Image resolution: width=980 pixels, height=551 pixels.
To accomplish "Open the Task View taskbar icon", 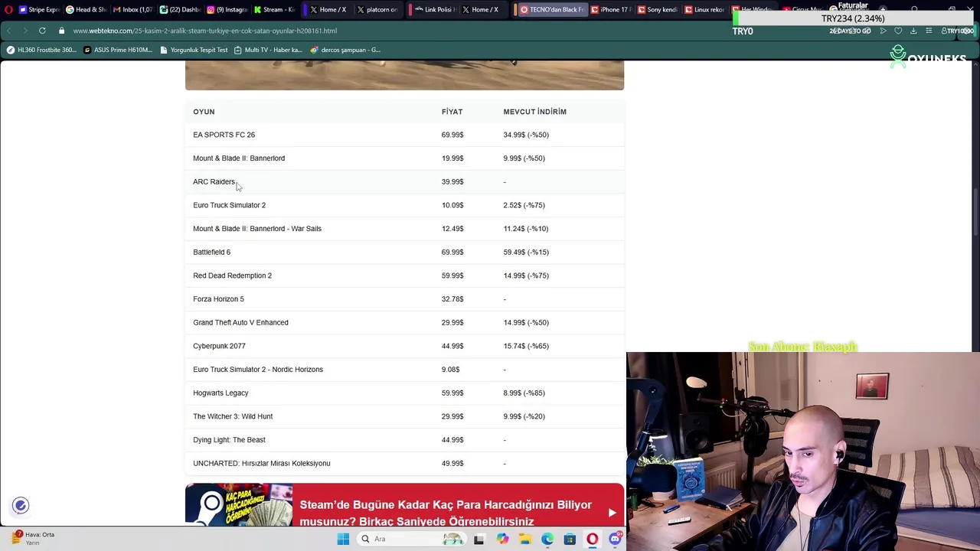I will click(x=479, y=540).
